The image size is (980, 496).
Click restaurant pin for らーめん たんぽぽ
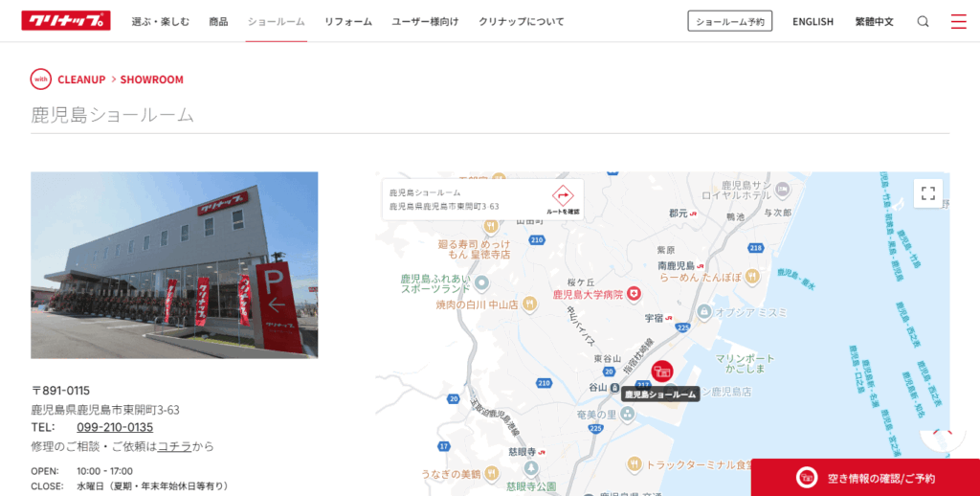tap(752, 277)
